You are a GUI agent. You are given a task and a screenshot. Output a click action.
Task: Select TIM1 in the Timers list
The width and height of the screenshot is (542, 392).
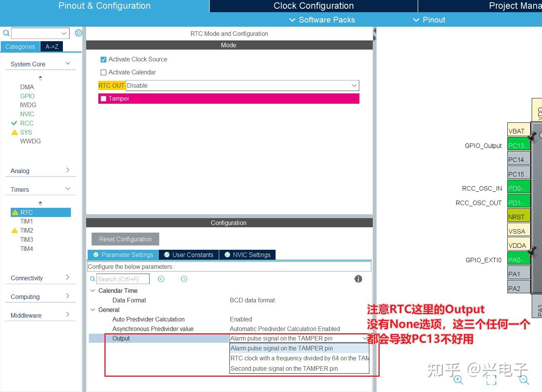click(27, 221)
